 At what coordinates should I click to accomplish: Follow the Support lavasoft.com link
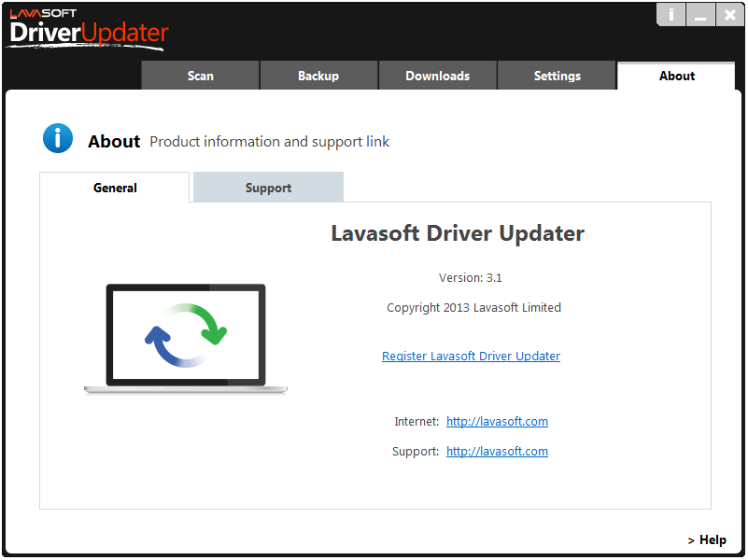tap(497, 452)
